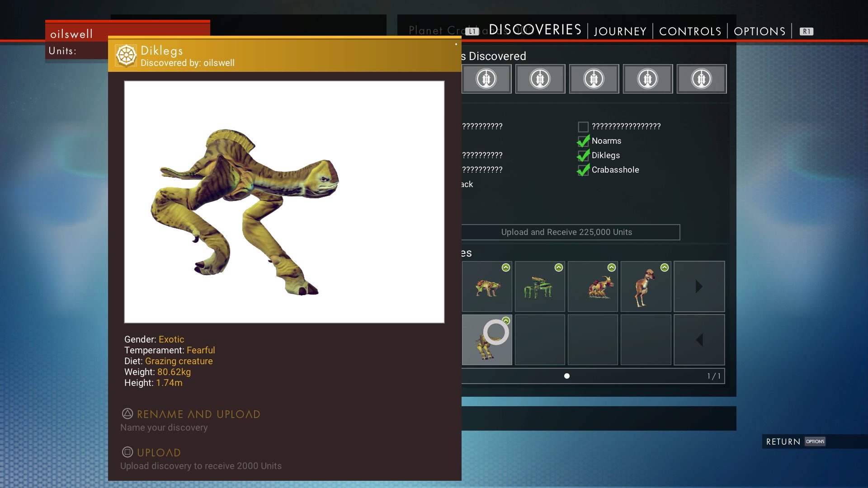The image size is (868, 488).
Task: Select the first visible waypoint beacon icon
Action: pos(486,79)
